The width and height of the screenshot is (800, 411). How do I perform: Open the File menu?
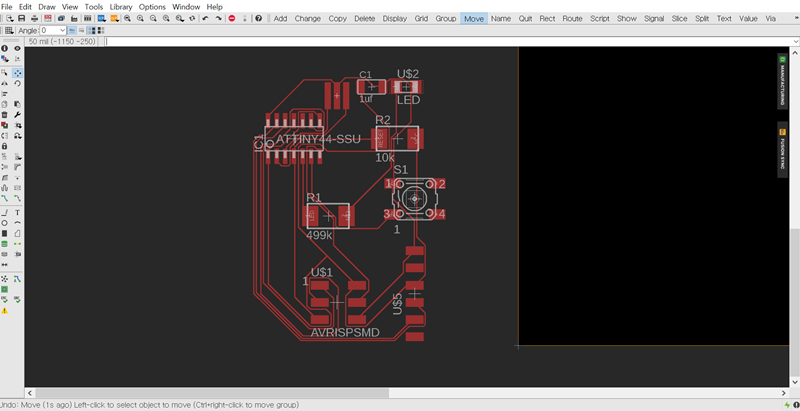[x=7, y=7]
